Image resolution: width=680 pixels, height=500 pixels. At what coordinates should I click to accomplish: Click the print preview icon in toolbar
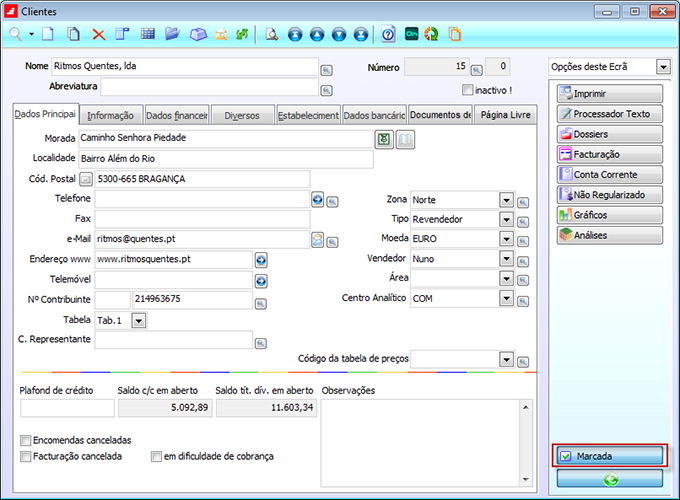click(x=271, y=34)
